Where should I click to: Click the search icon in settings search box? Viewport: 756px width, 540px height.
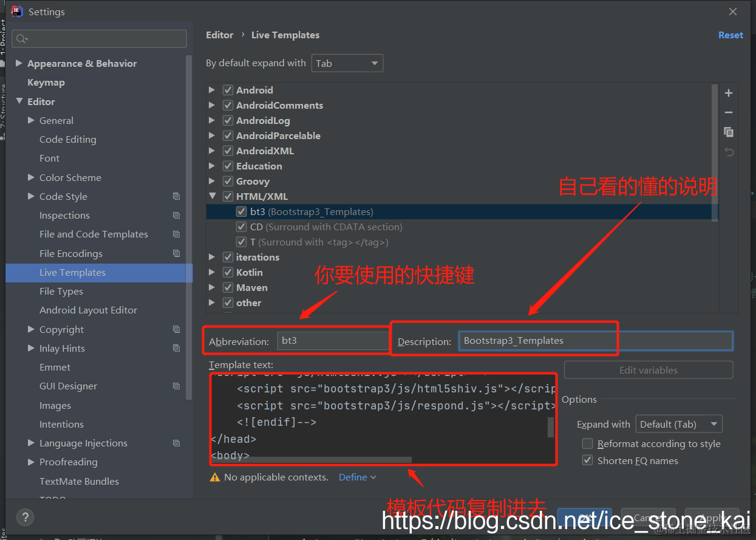[x=22, y=39]
